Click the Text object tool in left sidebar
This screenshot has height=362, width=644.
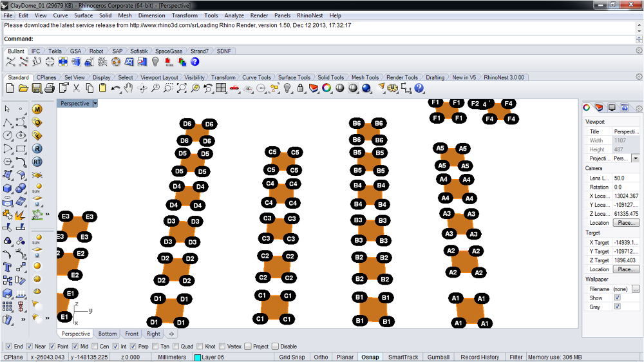click(x=8, y=267)
